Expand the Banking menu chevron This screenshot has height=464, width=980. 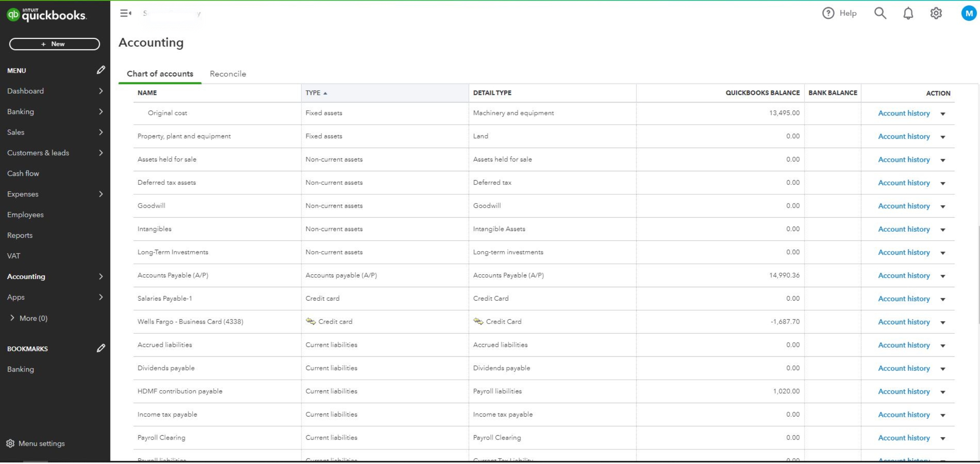pos(100,112)
